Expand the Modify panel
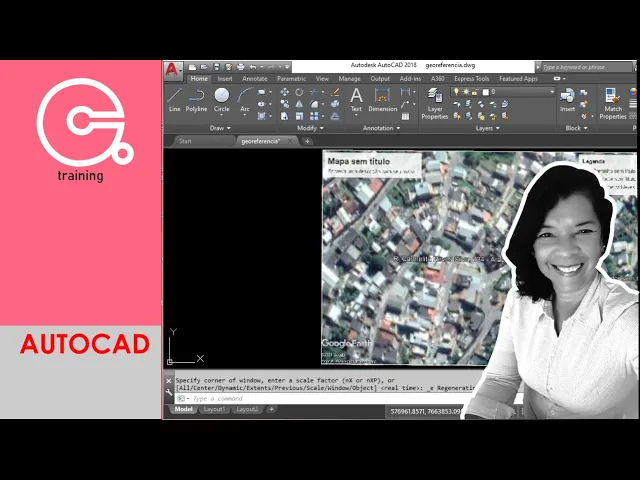This screenshot has height=480, width=640. click(x=310, y=128)
